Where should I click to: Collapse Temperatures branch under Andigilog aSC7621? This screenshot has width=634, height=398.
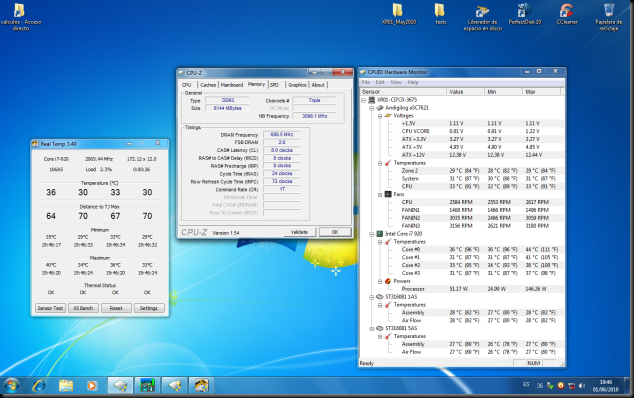tap(380, 163)
